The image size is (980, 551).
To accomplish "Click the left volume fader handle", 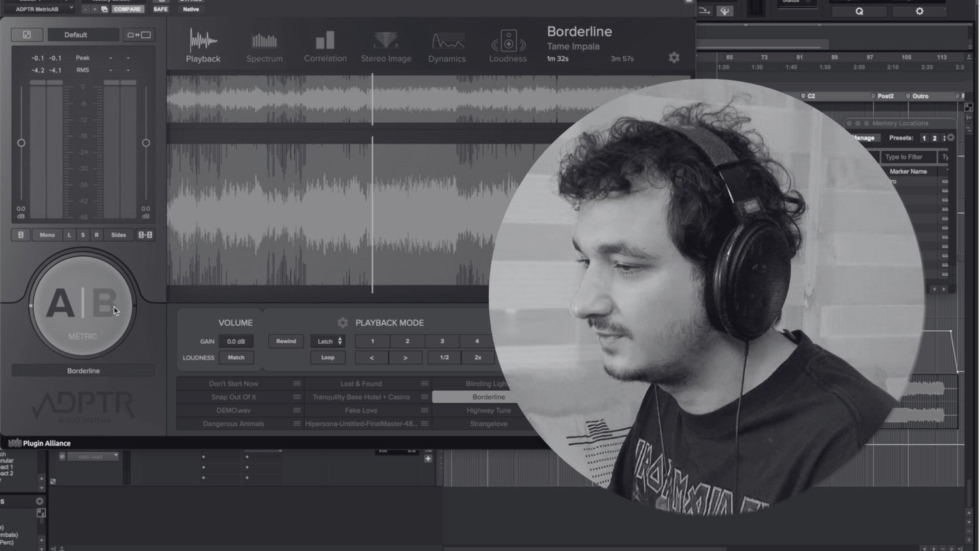I will [21, 142].
